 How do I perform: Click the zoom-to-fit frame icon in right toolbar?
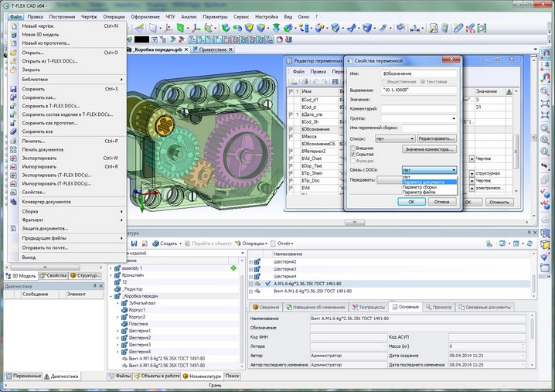click(x=545, y=104)
